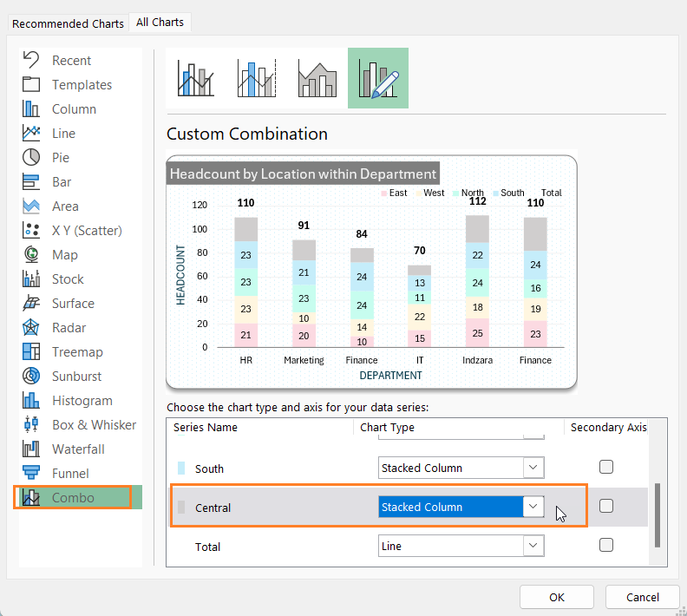Click the OK button
Viewport: 687px width, 616px height.
tap(557, 597)
